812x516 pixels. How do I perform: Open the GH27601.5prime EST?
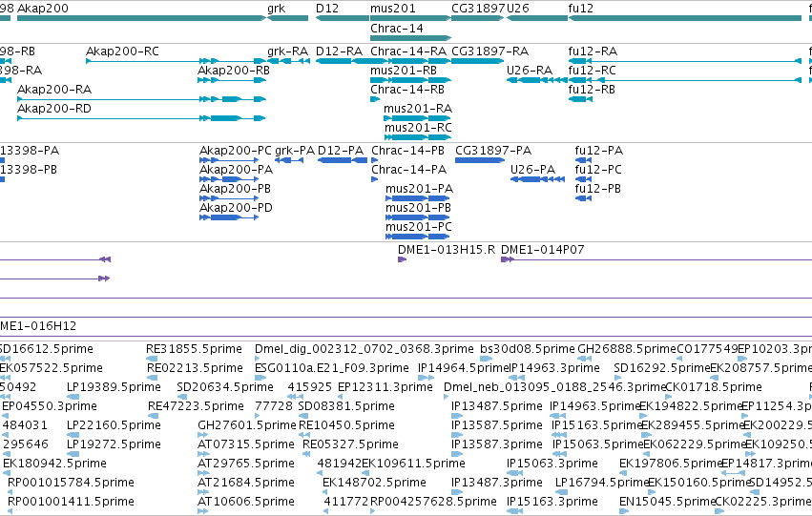click(203, 435)
